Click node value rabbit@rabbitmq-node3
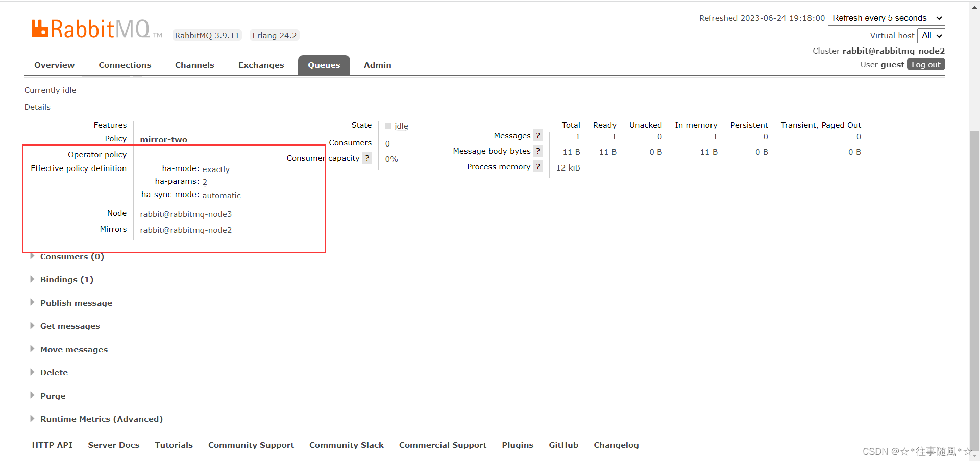The image size is (980, 461). (x=186, y=214)
